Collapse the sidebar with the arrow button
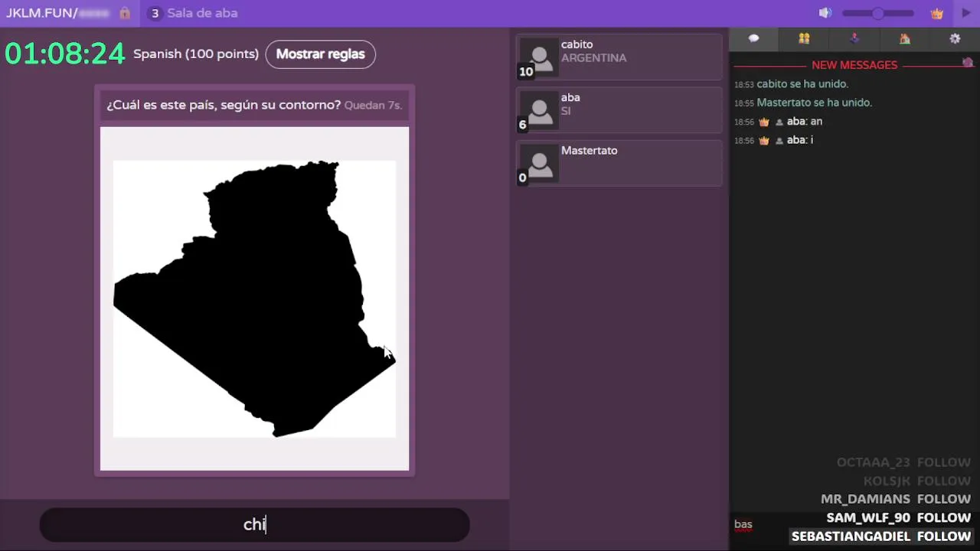Image resolution: width=980 pixels, height=551 pixels. (x=965, y=13)
